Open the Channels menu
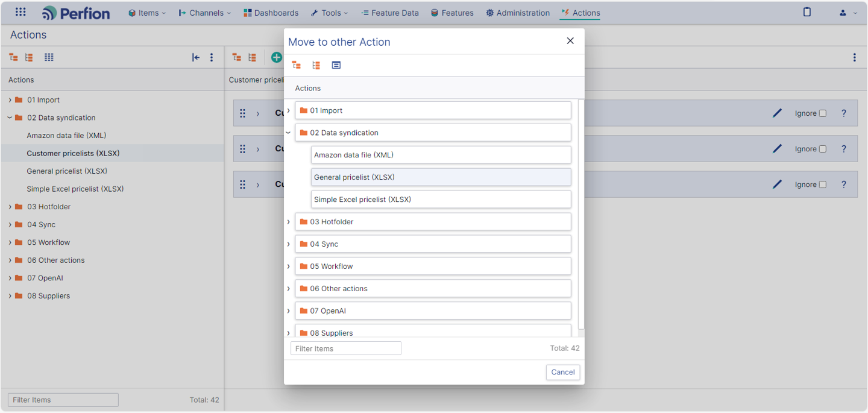The image size is (868, 413). [x=205, y=13]
